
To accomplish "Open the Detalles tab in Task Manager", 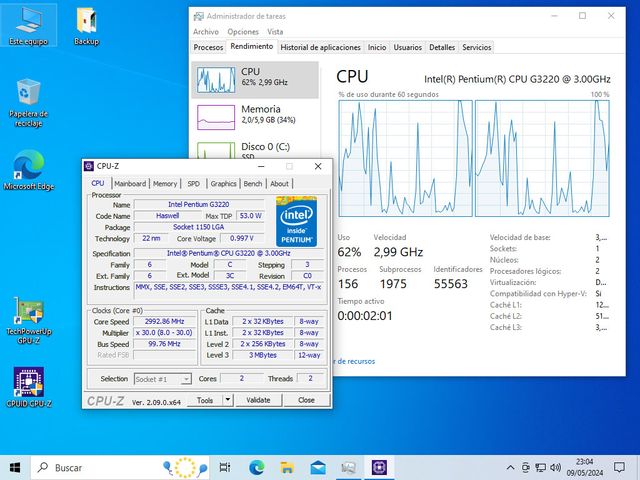I will pyautogui.click(x=442, y=47).
